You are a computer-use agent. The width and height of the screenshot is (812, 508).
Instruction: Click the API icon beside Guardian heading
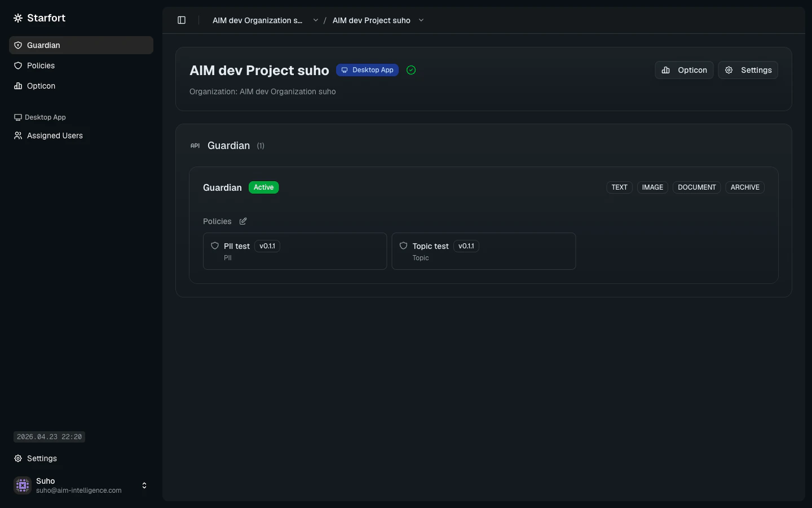pos(195,146)
